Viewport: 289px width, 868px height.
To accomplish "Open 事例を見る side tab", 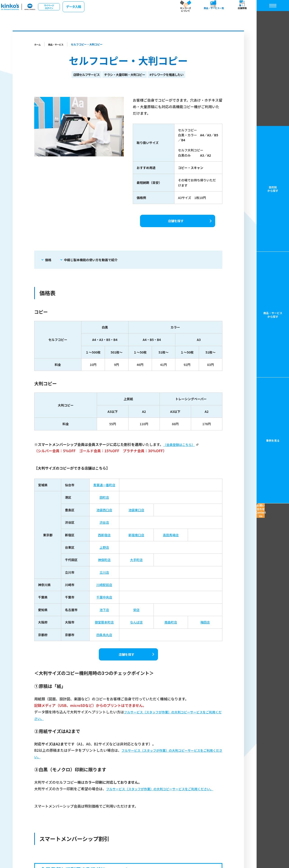I will [x=273, y=440].
